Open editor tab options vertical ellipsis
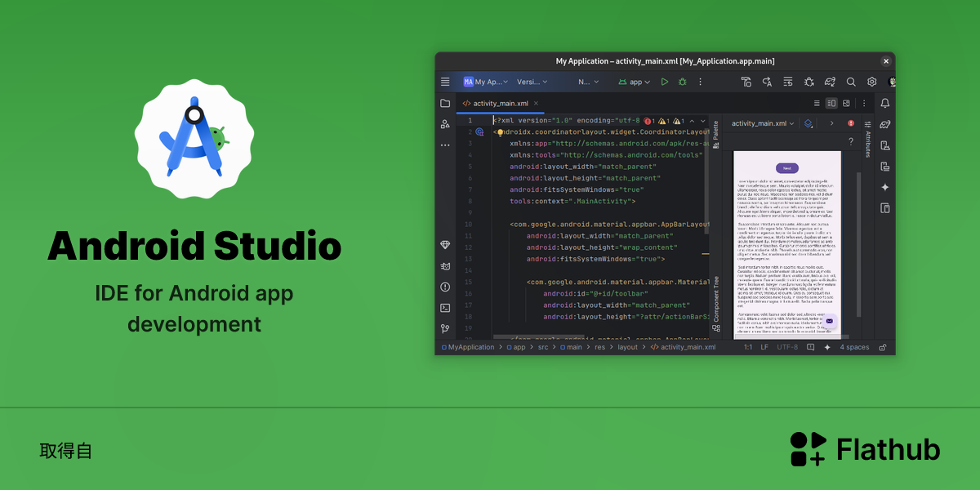This screenshot has height=490, width=980. point(864,104)
